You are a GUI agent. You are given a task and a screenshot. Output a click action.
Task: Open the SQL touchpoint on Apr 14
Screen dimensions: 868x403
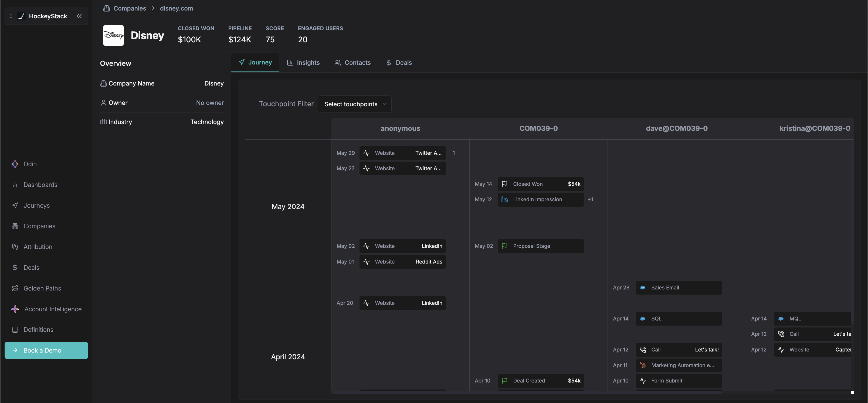tap(679, 319)
